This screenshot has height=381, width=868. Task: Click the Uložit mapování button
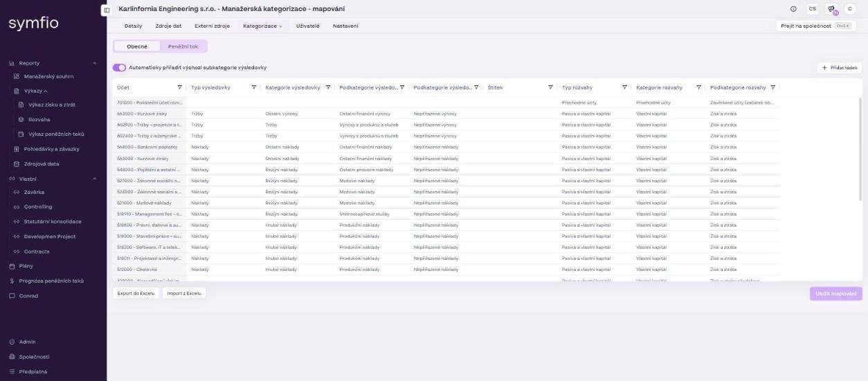tap(836, 293)
